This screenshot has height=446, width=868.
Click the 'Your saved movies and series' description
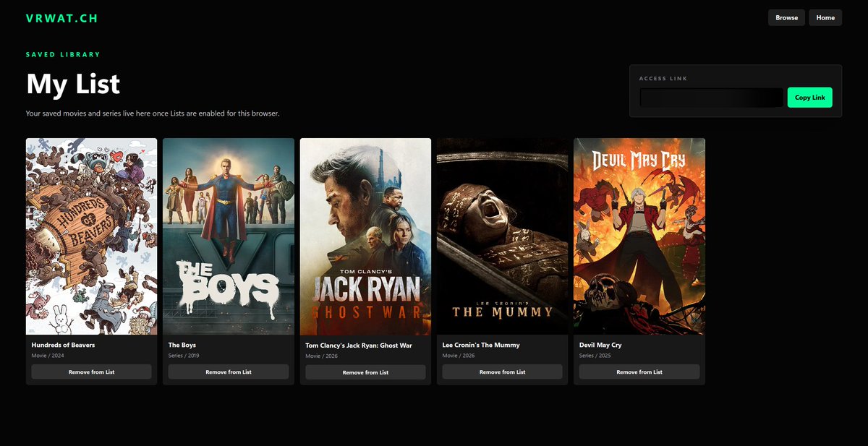(153, 113)
